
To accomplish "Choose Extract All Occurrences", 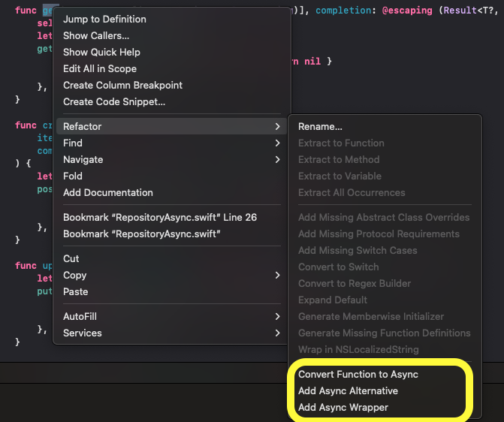I will pyautogui.click(x=385, y=192).
